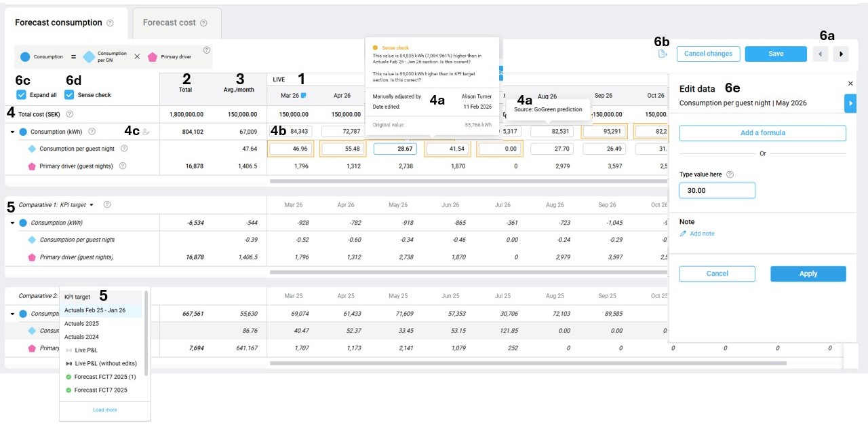Uncheck the Expand all checkbox
This screenshot has width=868, height=425.
21,95
